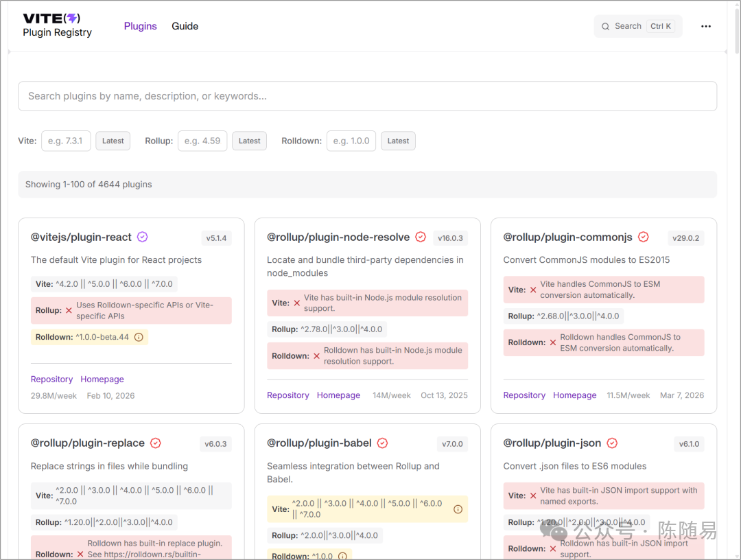Screen dimensions: 741x560
Task: Focus the Vite version input
Action: point(66,141)
